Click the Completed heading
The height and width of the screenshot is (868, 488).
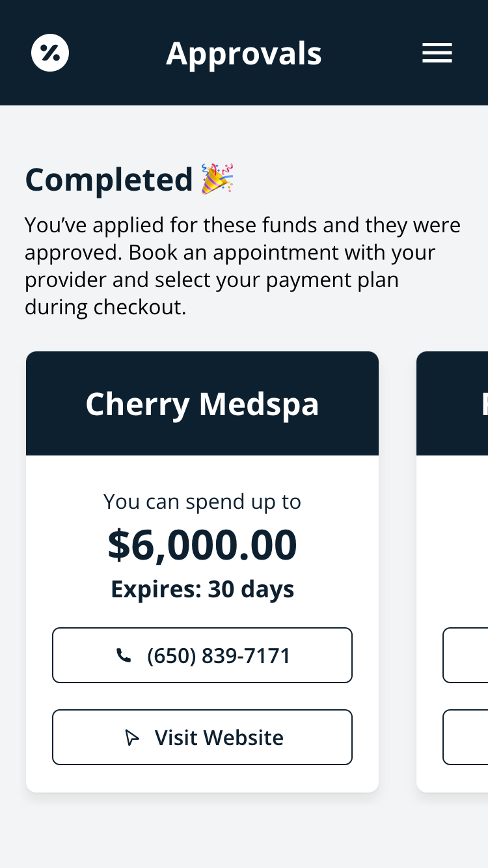point(109,180)
